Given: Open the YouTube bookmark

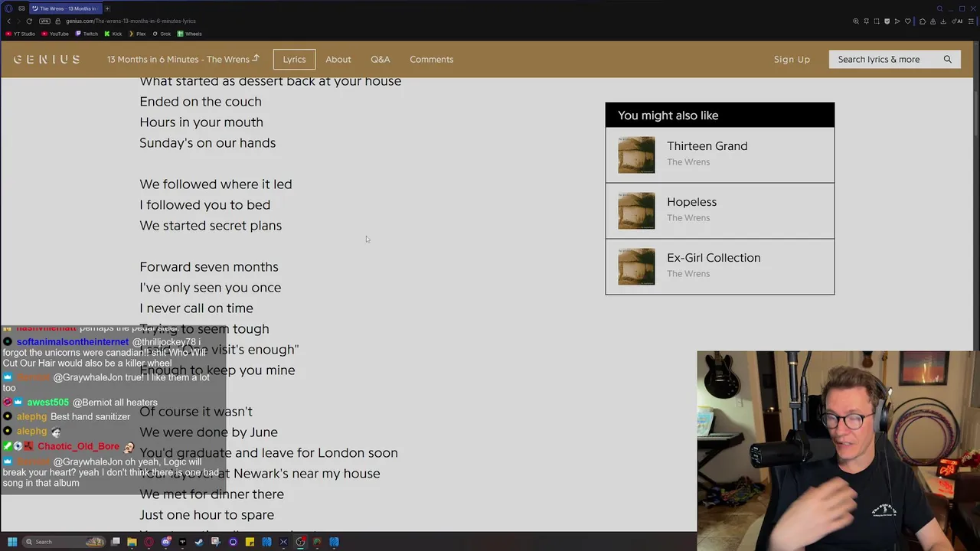Looking at the screenshot, I should pyautogui.click(x=55, y=34).
